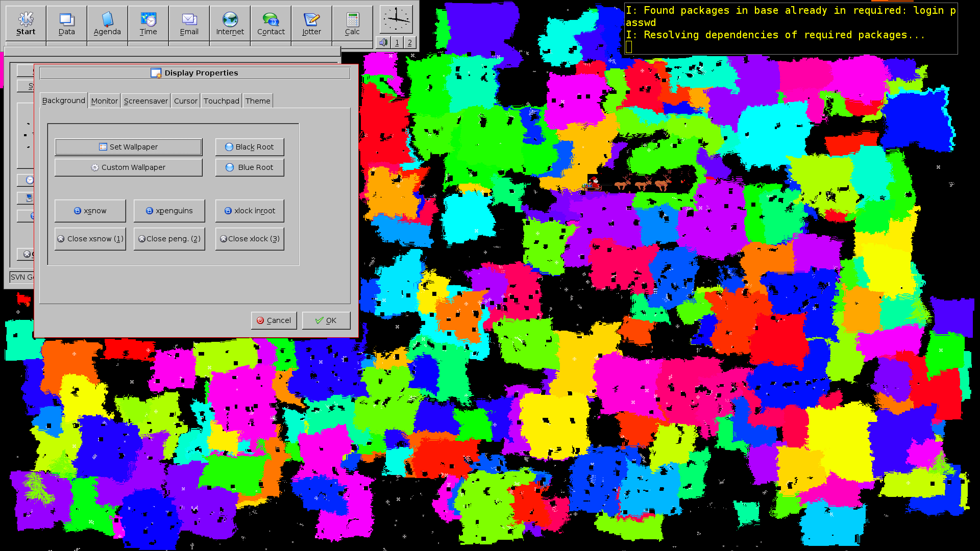980x551 pixels.
Task: Switch to virtual desktop 2
Action: coord(409,42)
